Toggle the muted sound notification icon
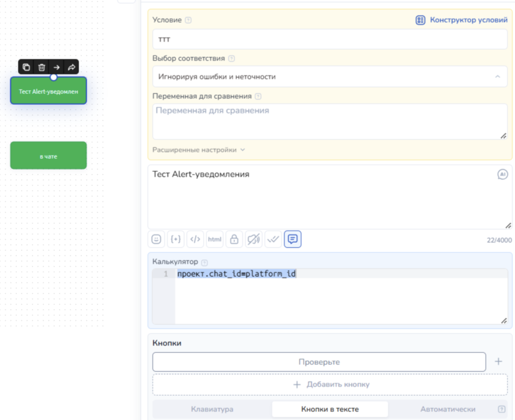This screenshot has width=515, height=420. [253, 239]
